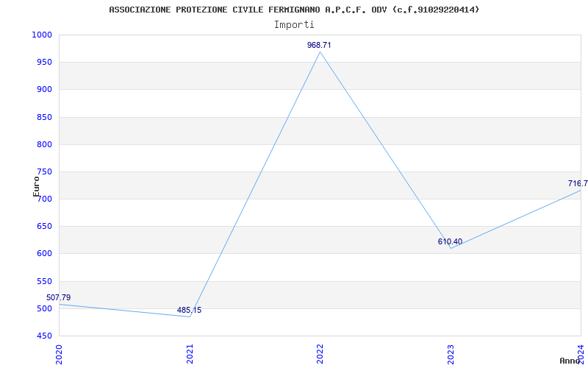The image size is (588, 368).
Task: Click the 750 y-axis value
Action: [44, 172]
